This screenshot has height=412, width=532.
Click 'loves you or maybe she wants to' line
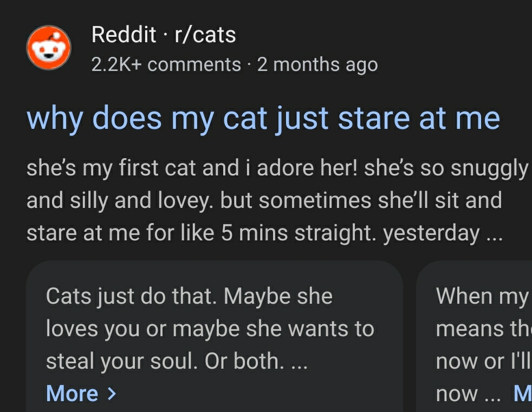[210, 329]
